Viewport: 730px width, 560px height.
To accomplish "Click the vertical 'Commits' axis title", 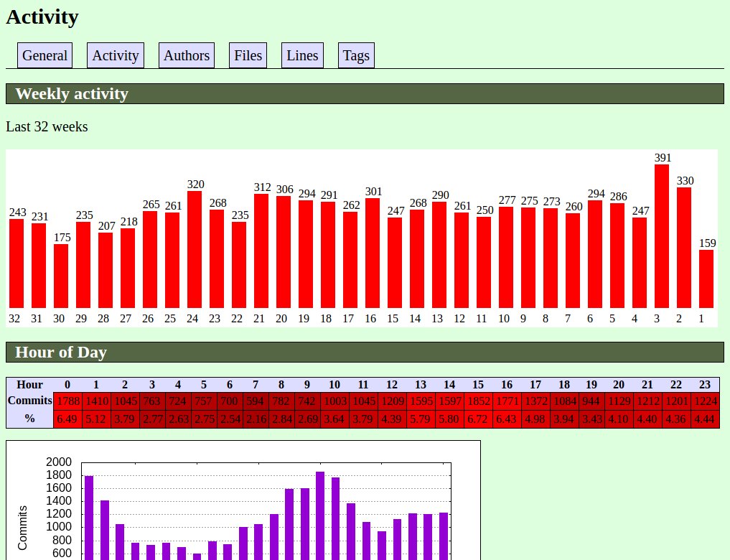I will point(22,528).
